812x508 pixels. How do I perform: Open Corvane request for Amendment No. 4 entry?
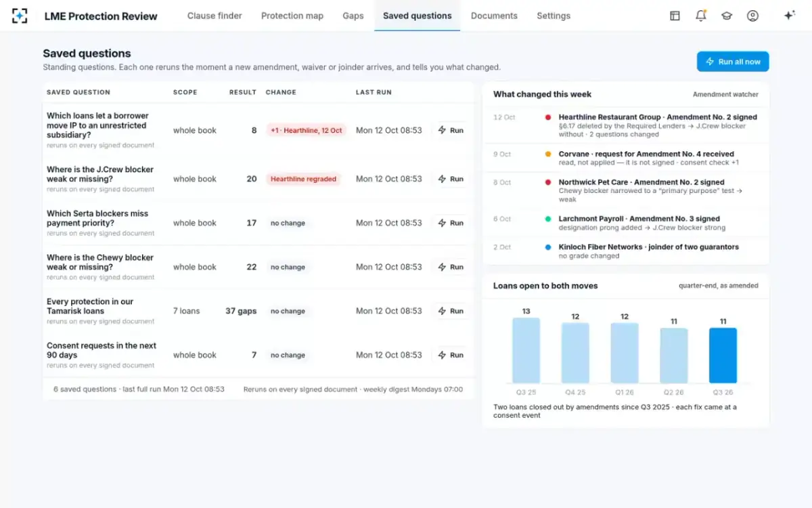click(x=625, y=158)
